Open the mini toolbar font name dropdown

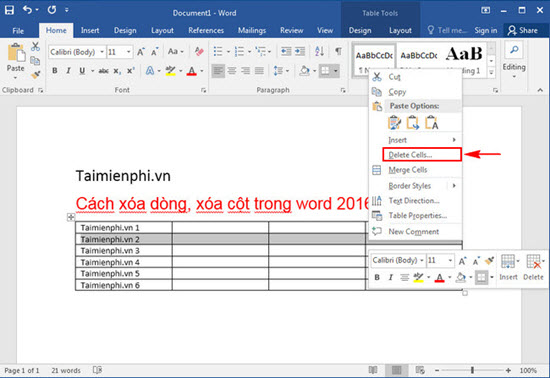point(422,261)
